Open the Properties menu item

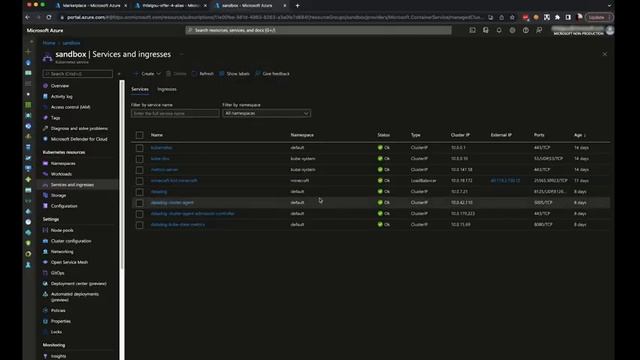[x=60, y=321]
